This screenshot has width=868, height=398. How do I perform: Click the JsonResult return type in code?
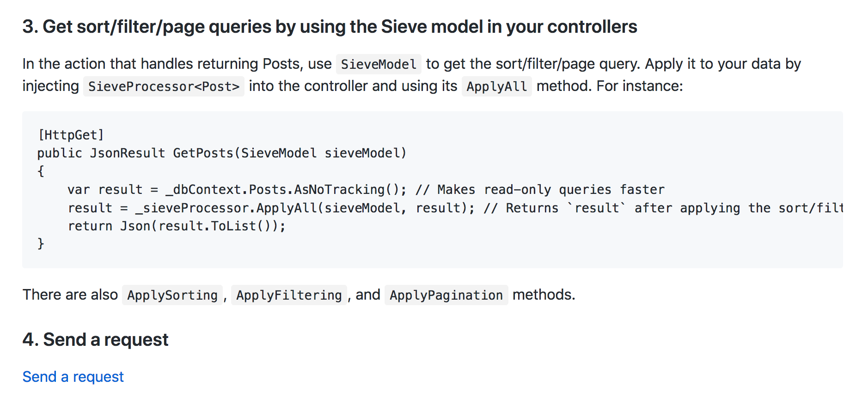click(x=127, y=153)
